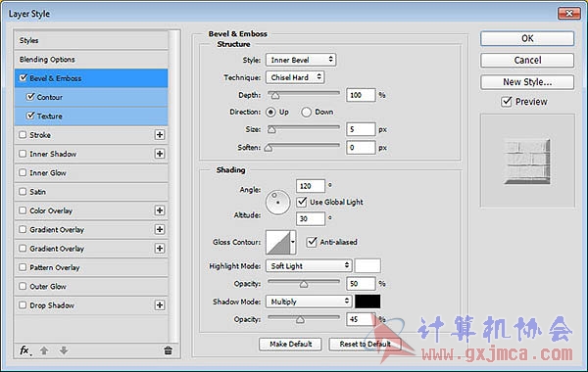Viewport: 588px width, 372px height.
Task: Open the black Shadow Mode color swatch
Action: point(367,302)
